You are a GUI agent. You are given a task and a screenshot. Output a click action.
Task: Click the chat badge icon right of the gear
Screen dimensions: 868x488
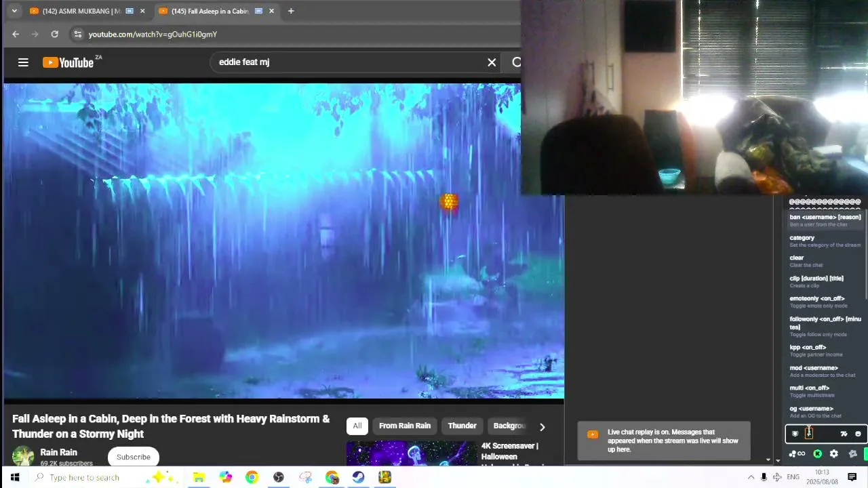point(852,454)
